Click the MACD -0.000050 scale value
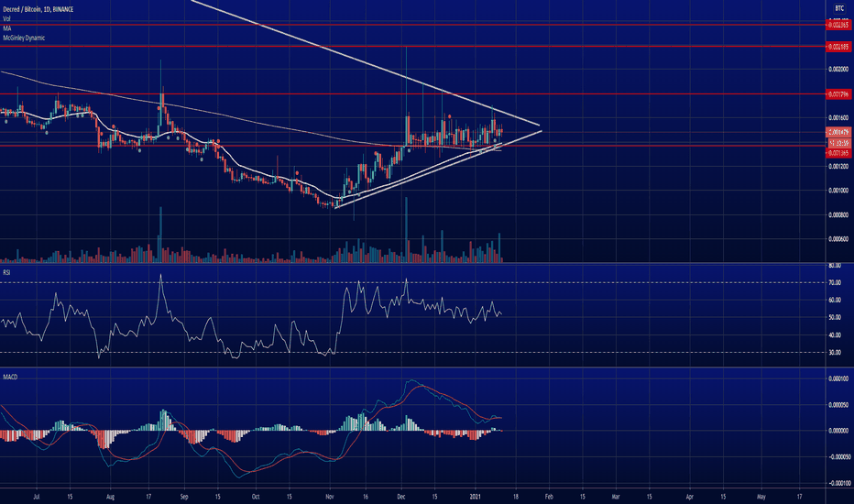This screenshot has height=504, width=854. coord(838,456)
